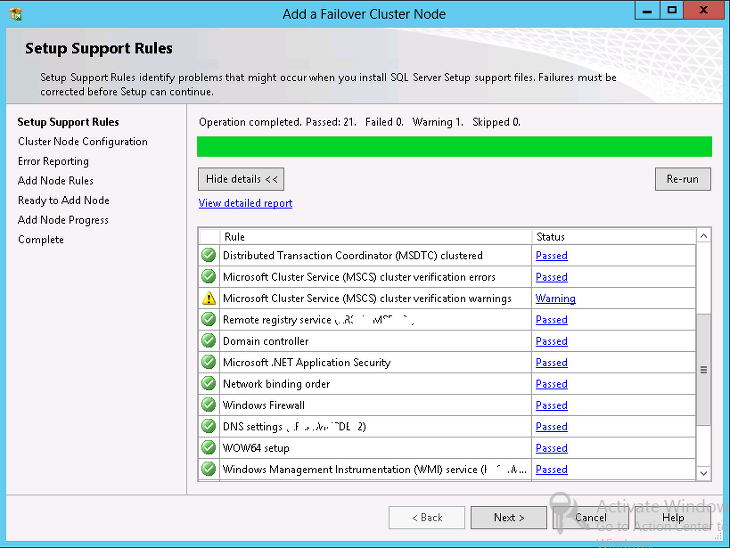The width and height of the screenshot is (730, 548).
Task: Click green check icon for .NET Application Security
Action: (x=209, y=362)
